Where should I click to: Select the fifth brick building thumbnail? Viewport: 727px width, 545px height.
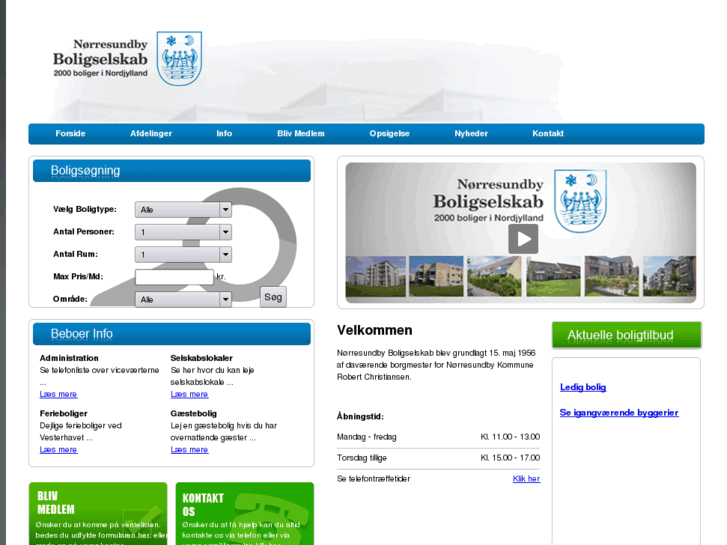click(612, 276)
